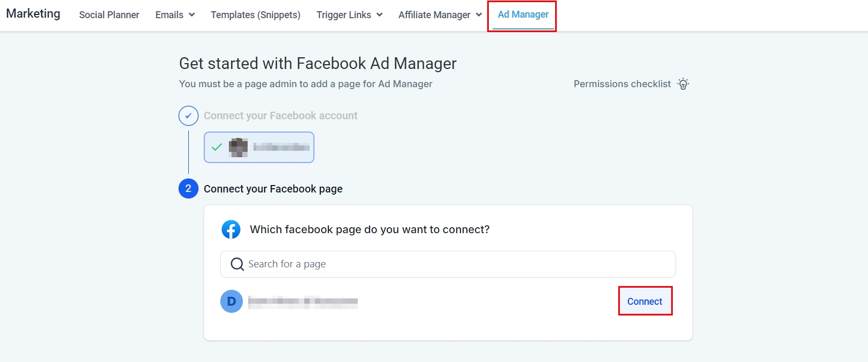Click the step 2 number circle

click(x=188, y=189)
